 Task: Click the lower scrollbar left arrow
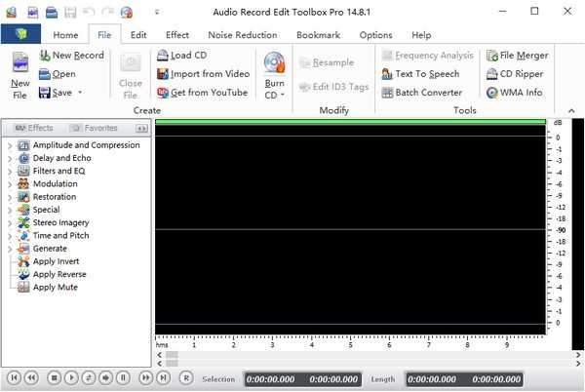coord(160,363)
